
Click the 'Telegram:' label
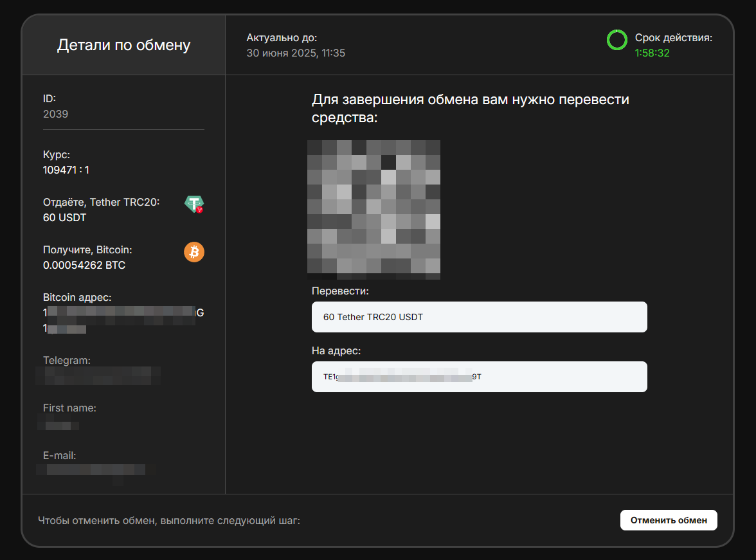click(x=67, y=360)
